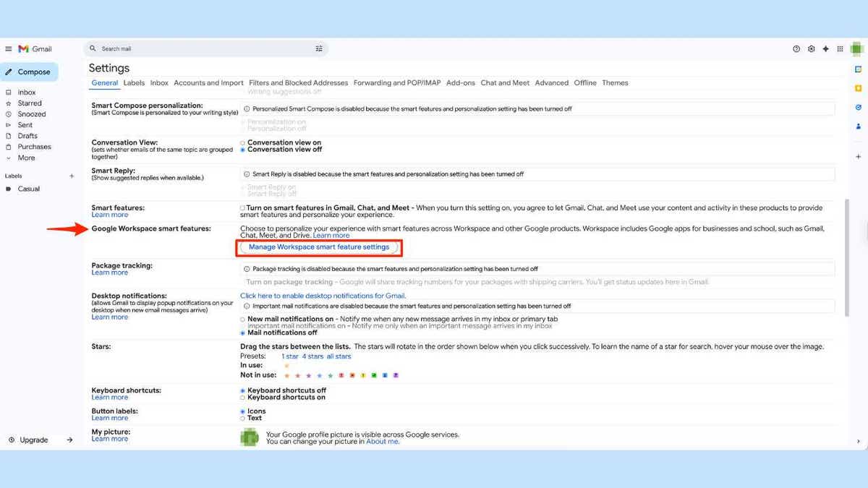
Task: Open Contacts from the side panel
Action: (x=858, y=126)
